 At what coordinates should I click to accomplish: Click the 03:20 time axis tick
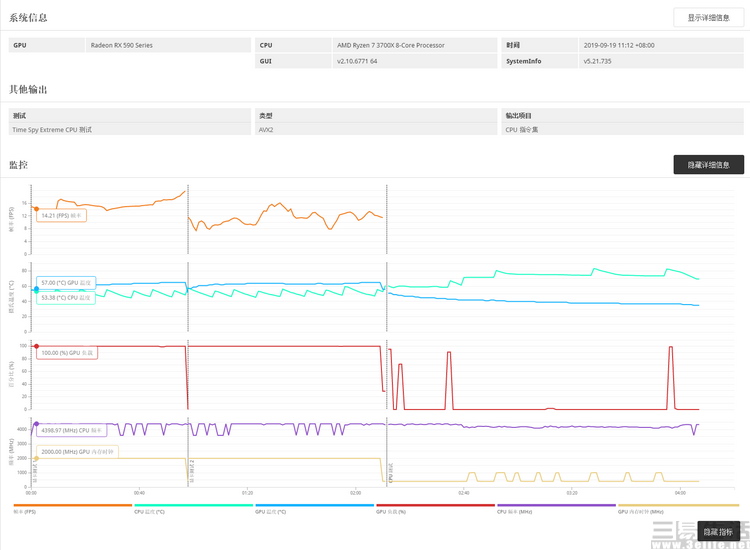tap(572, 493)
